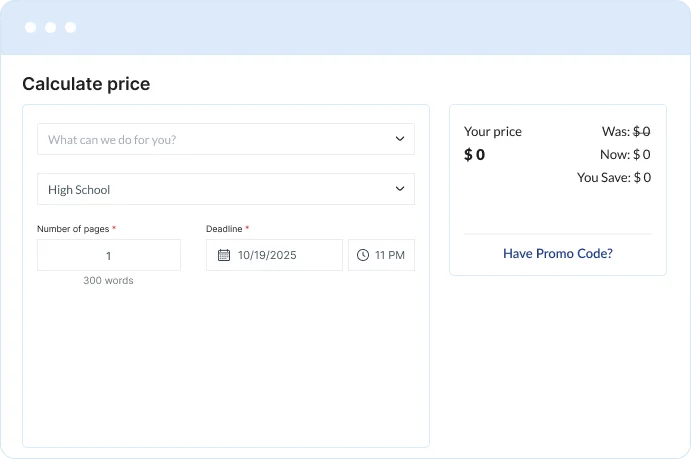Viewport: 691px width, 459px height.
Task: Click the chevron arrow on the High School dropdown
Action: pos(400,189)
